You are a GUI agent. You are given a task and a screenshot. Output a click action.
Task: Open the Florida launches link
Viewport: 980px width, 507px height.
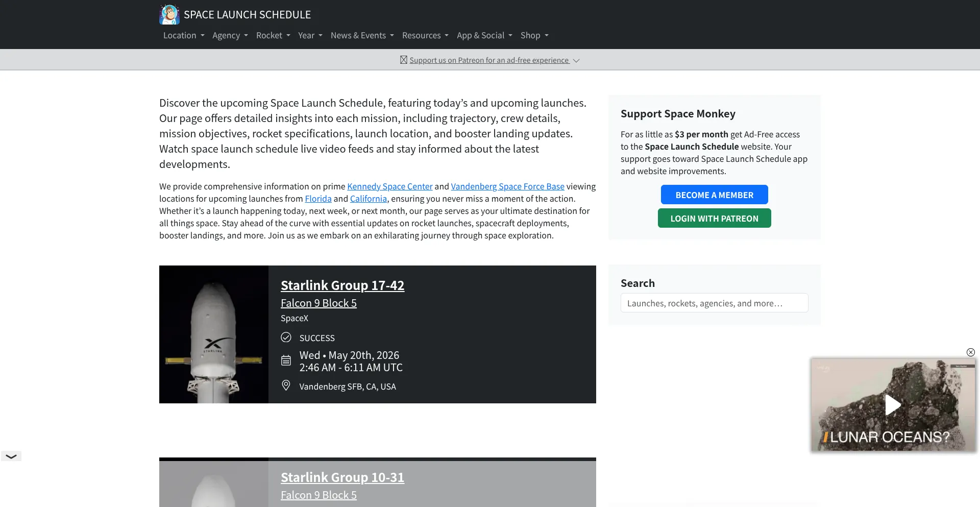pyautogui.click(x=318, y=199)
